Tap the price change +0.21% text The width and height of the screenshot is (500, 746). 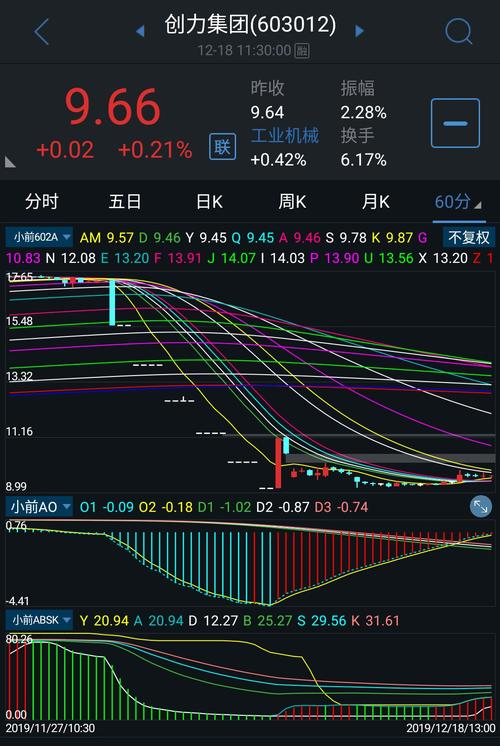coord(155,150)
